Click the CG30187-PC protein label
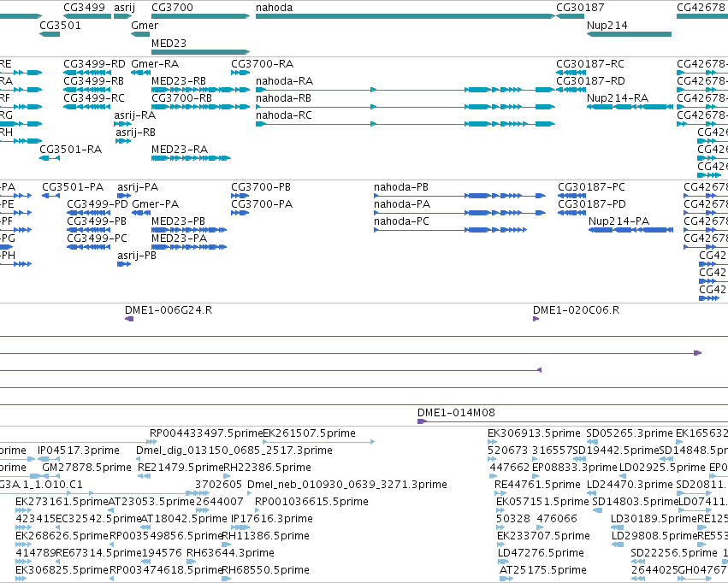Image resolution: width=728 pixels, height=583 pixels. pyautogui.click(x=591, y=187)
